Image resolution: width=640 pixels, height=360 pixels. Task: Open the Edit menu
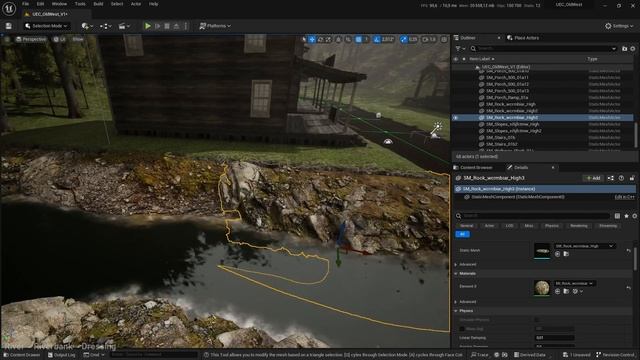tap(40, 4)
